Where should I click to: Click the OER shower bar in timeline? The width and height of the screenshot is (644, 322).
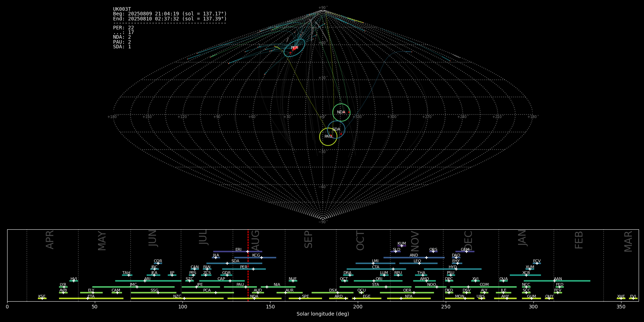point(407,293)
